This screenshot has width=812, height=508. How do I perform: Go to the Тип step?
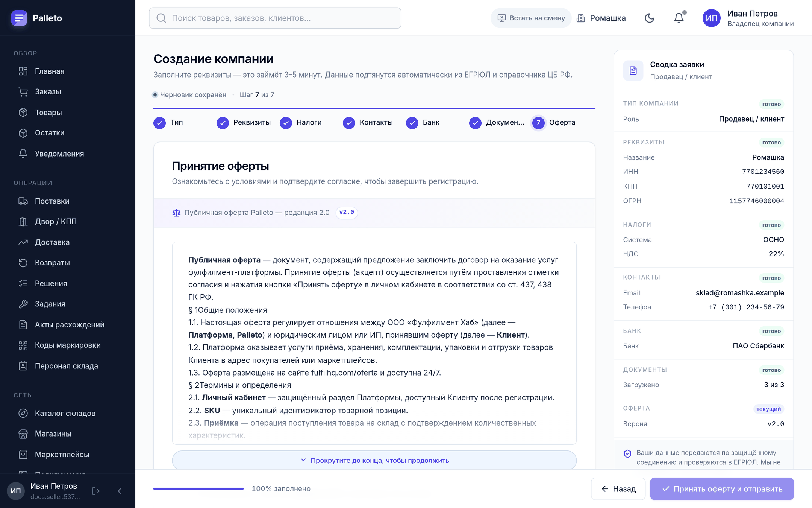[x=168, y=123]
